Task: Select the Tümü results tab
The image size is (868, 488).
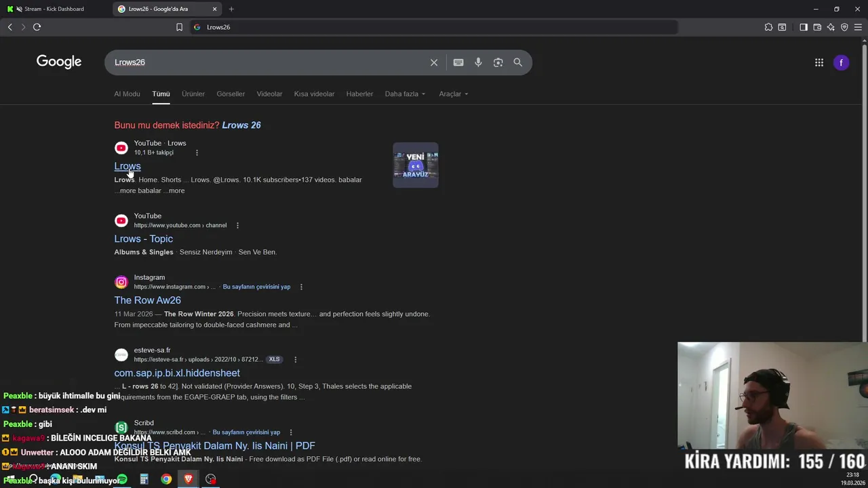Action: click(x=161, y=94)
